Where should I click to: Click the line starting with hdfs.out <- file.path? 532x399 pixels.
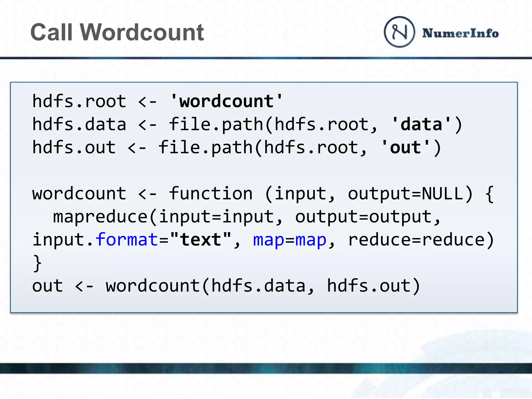point(236,148)
